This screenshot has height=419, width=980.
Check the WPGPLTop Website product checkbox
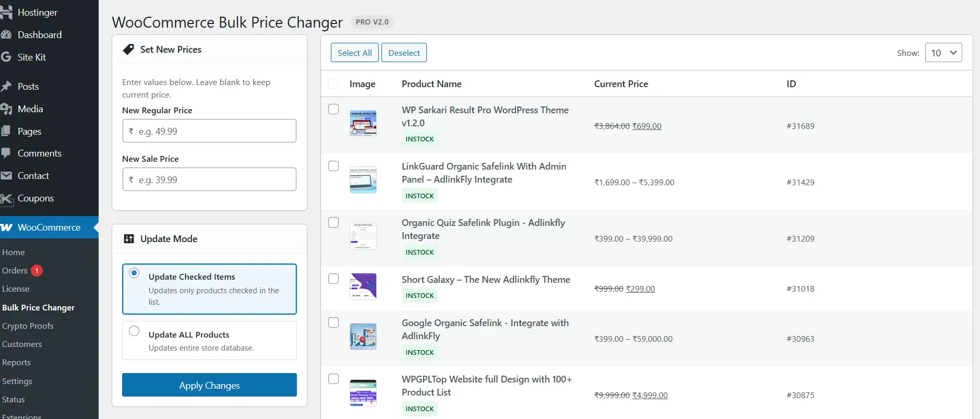(333, 379)
